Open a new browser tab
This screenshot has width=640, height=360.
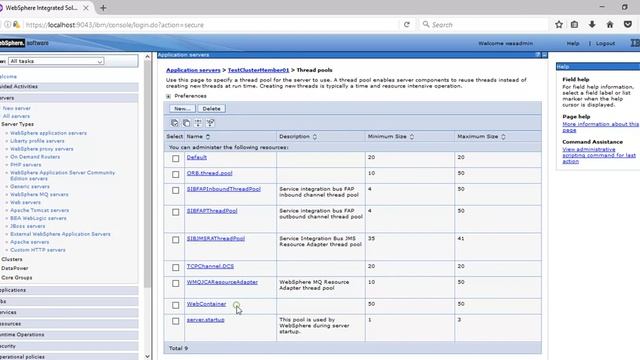[x=103, y=7]
